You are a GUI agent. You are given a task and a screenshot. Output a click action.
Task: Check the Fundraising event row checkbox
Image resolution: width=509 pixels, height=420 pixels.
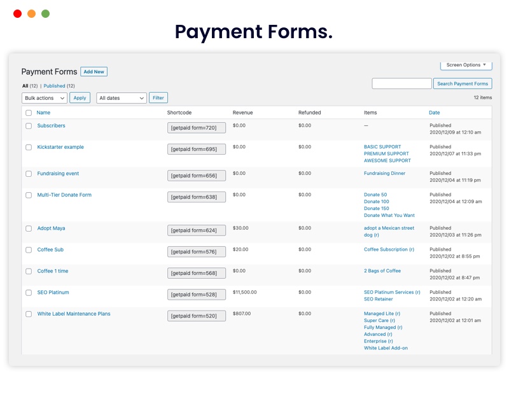point(29,174)
